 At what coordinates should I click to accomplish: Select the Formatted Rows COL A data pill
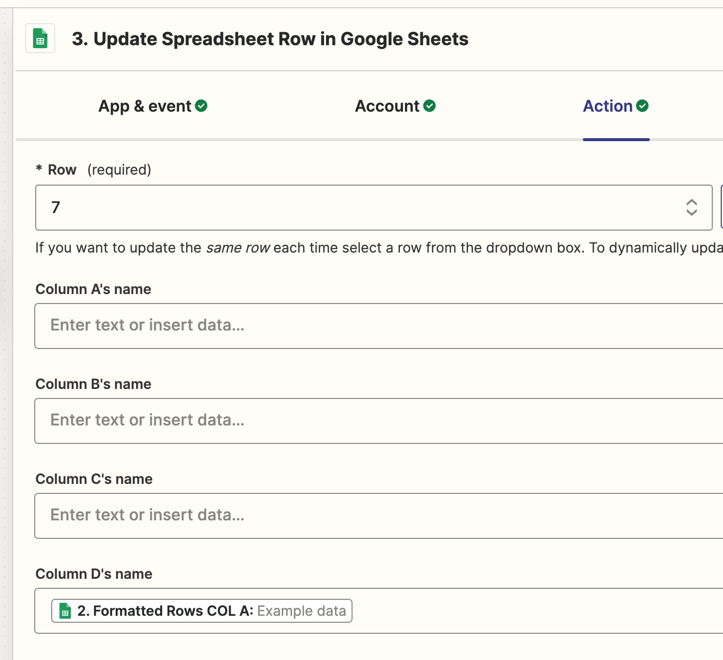click(x=201, y=611)
